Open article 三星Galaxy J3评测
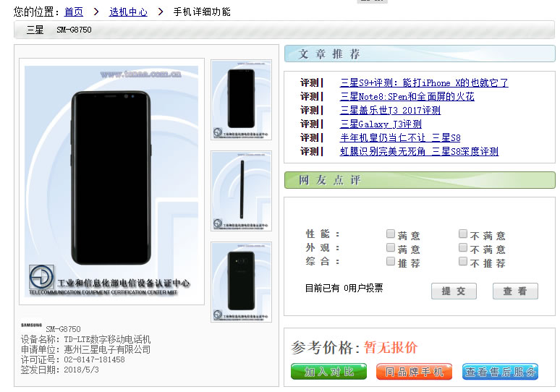This screenshot has width=560, height=392. pyautogui.click(x=381, y=124)
